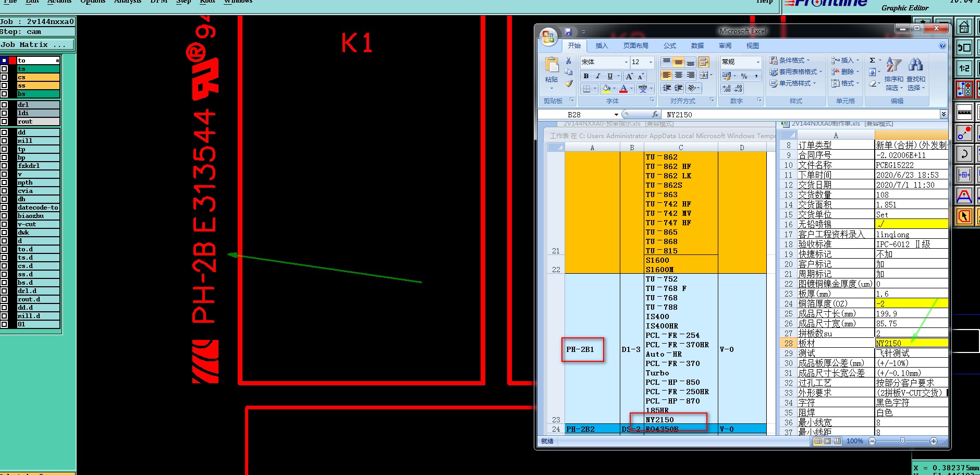The height and width of the screenshot is (475, 980).
Task: Toggle visibility checkbox for layer v-cut
Action: click(4, 224)
